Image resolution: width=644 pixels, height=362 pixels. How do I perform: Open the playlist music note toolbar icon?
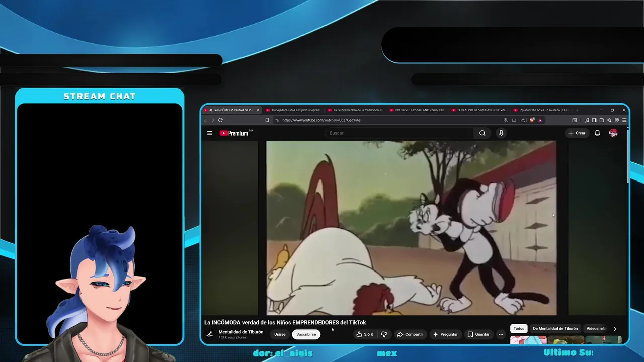click(x=587, y=120)
